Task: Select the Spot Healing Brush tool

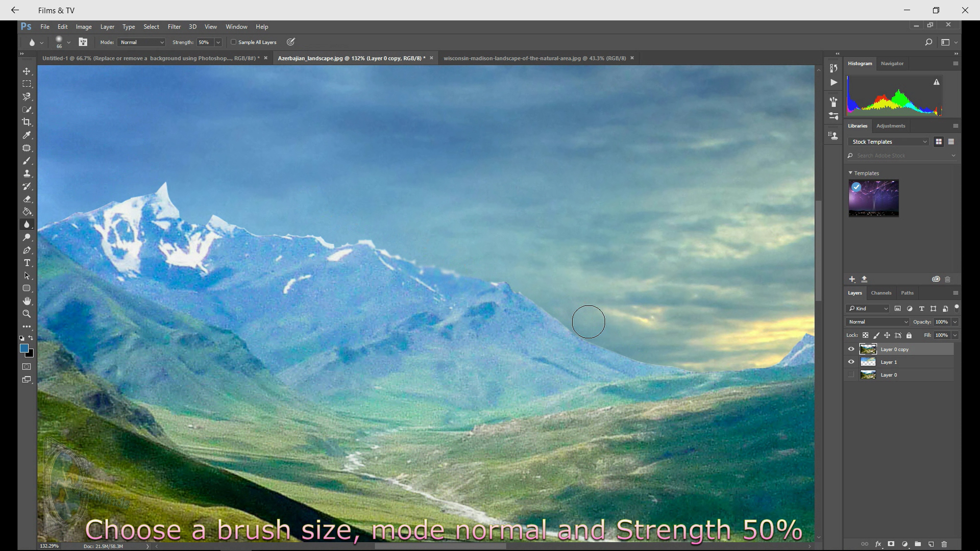Action: click(x=27, y=148)
